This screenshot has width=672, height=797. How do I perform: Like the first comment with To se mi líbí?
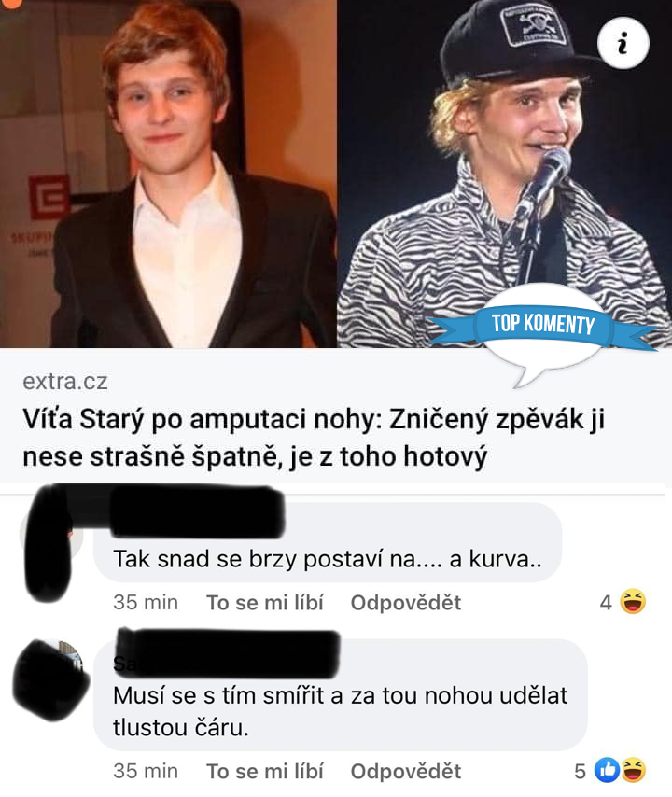[265, 603]
